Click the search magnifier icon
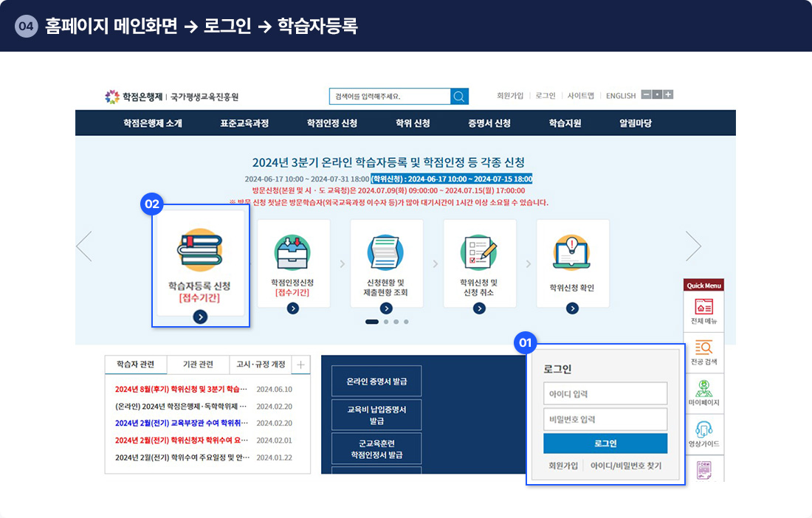Viewport: 812px width, 518px height. pos(459,97)
